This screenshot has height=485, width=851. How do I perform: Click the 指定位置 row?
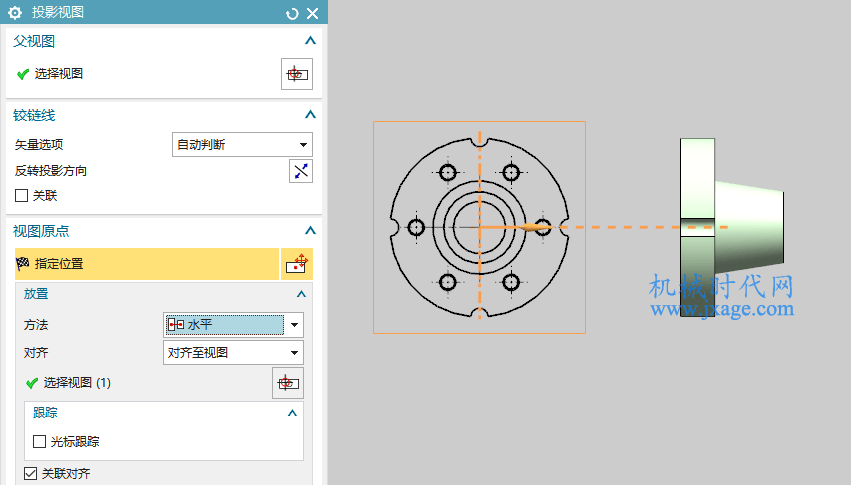[x=147, y=264]
